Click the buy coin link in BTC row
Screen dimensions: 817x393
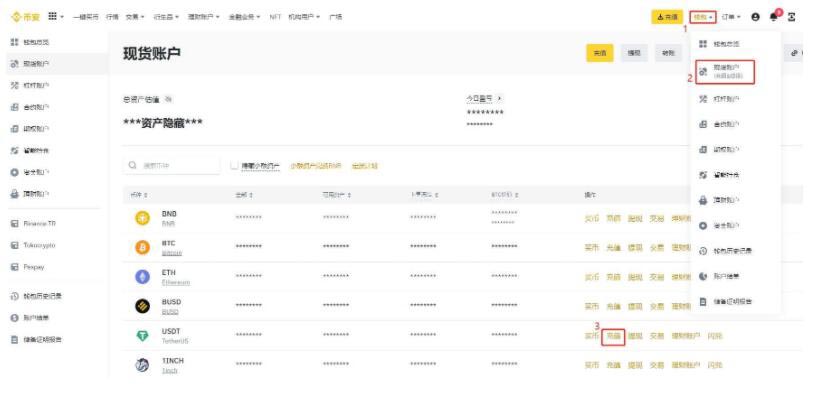point(592,248)
